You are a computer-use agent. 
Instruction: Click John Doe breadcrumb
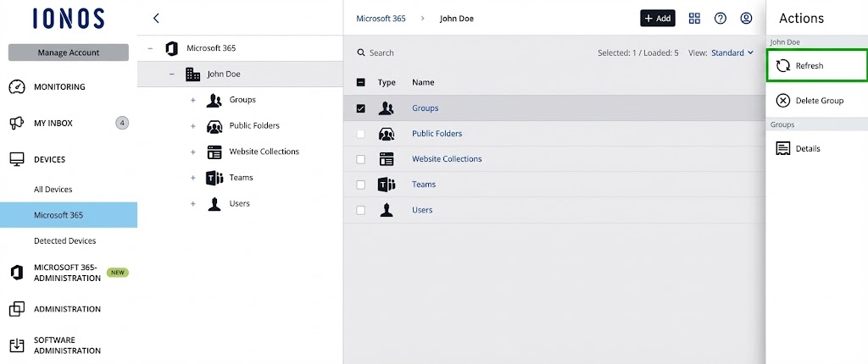457,19
